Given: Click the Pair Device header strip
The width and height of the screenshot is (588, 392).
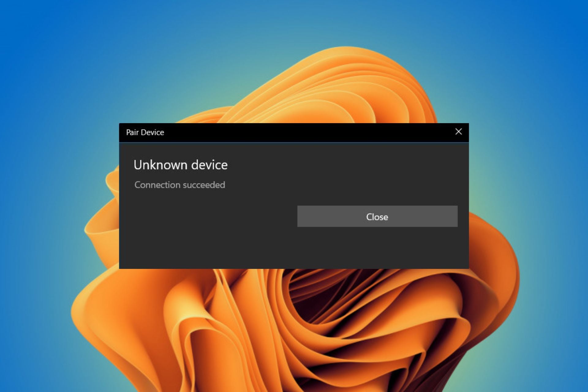Looking at the screenshot, I should (x=276, y=132).
